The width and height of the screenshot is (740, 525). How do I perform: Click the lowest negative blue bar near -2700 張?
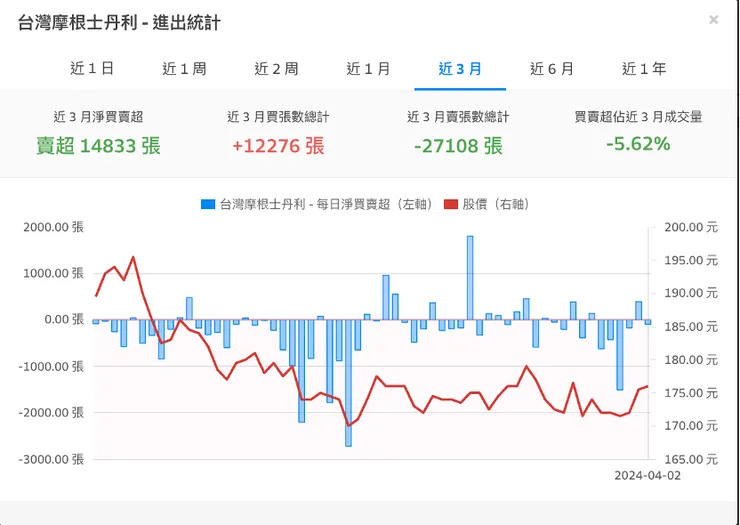[348, 383]
